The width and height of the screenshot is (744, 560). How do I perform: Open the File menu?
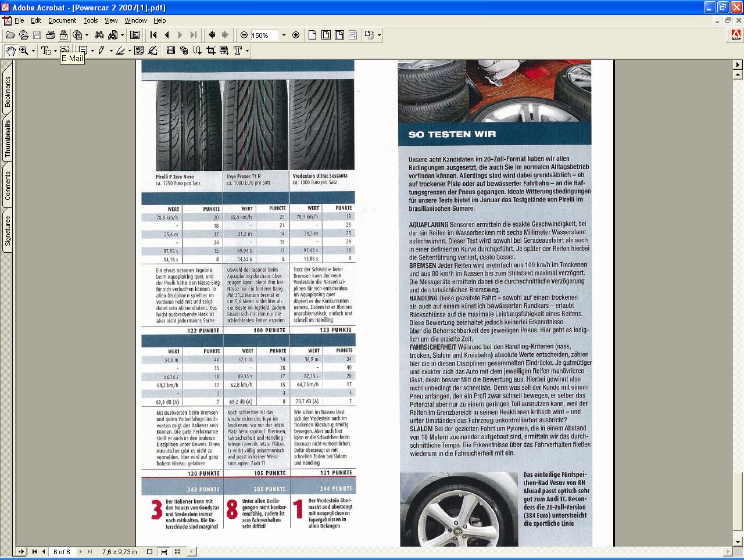point(19,20)
